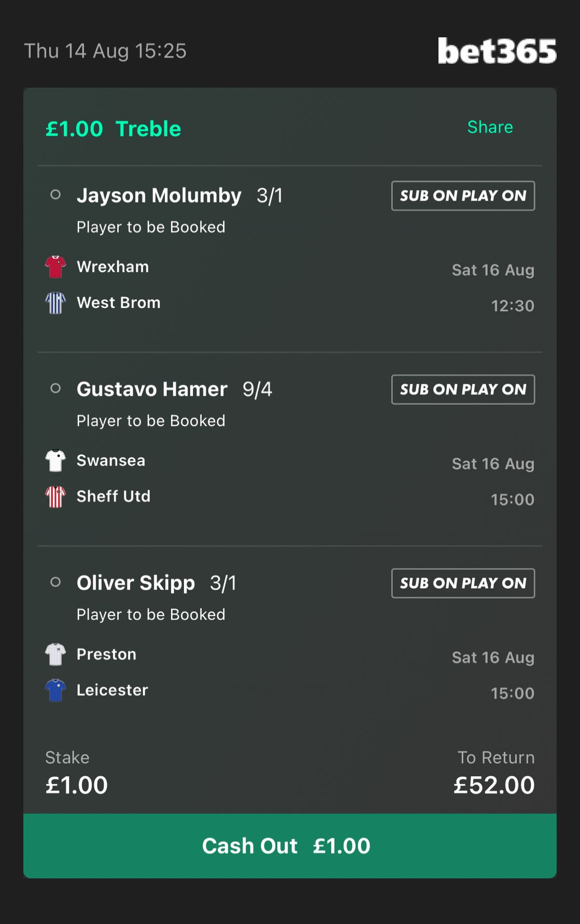Click the Sheff Utd striped shirt icon
This screenshot has height=924, width=580.
coord(55,496)
